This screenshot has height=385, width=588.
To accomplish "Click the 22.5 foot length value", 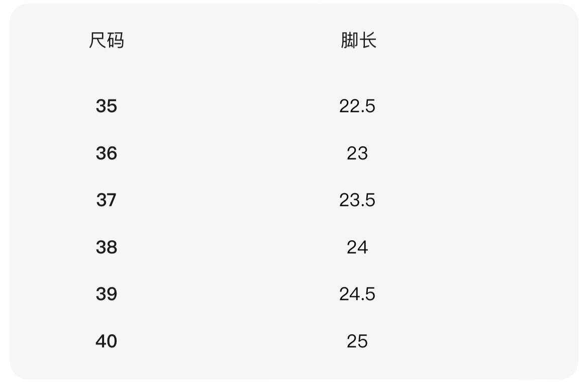I will (x=357, y=106).
